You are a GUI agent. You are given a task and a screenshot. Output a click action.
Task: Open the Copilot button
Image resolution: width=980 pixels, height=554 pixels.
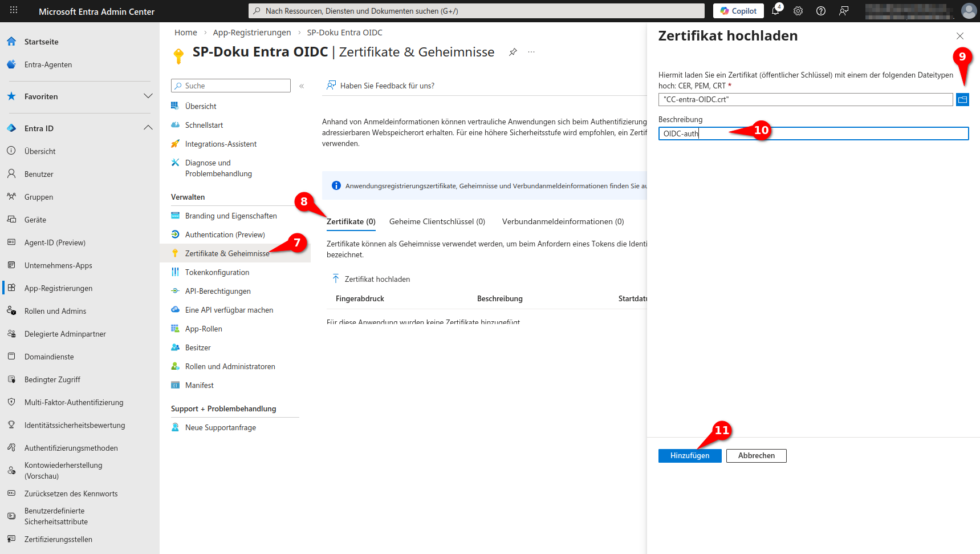click(738, 11)
